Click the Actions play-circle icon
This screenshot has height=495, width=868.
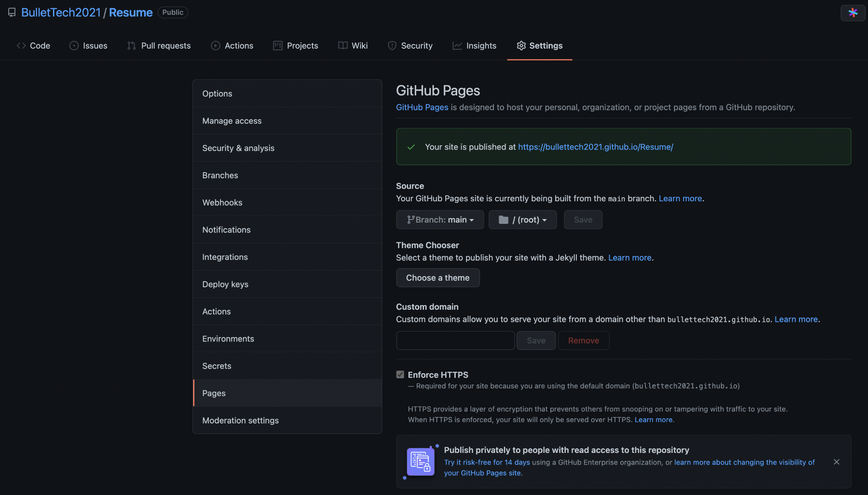coord(216,46)
